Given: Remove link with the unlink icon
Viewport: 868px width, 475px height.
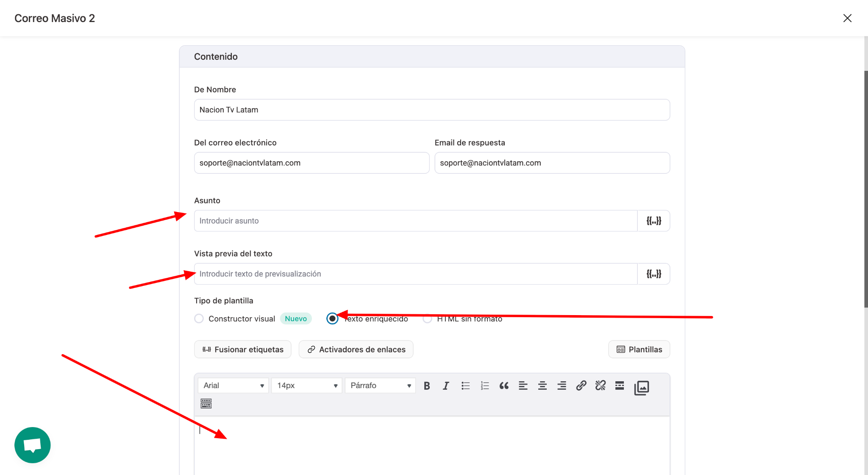Looking at the screenshot, I should point(600,386).
